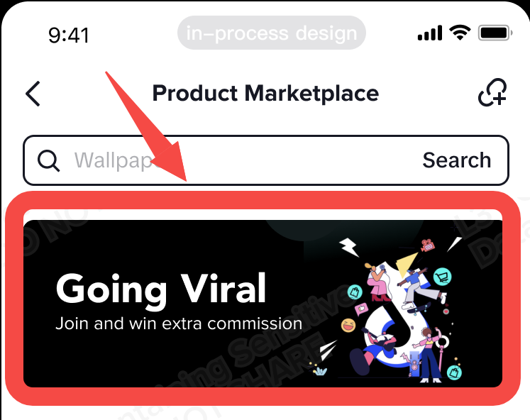Screen dimensions: 530x420
Task: Tap the 9:41 clock in status bar
Action: pos(69,35)
